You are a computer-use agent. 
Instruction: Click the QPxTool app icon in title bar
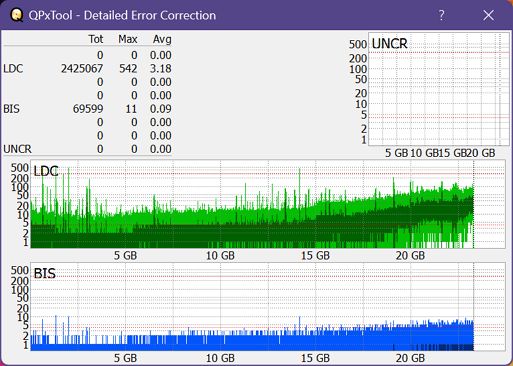point(16,15)
